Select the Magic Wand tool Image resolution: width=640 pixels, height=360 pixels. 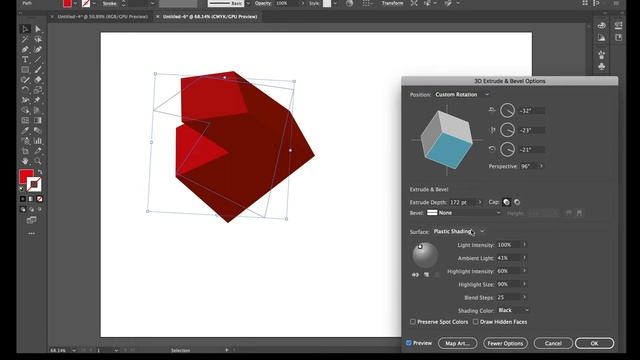(25, 39)
